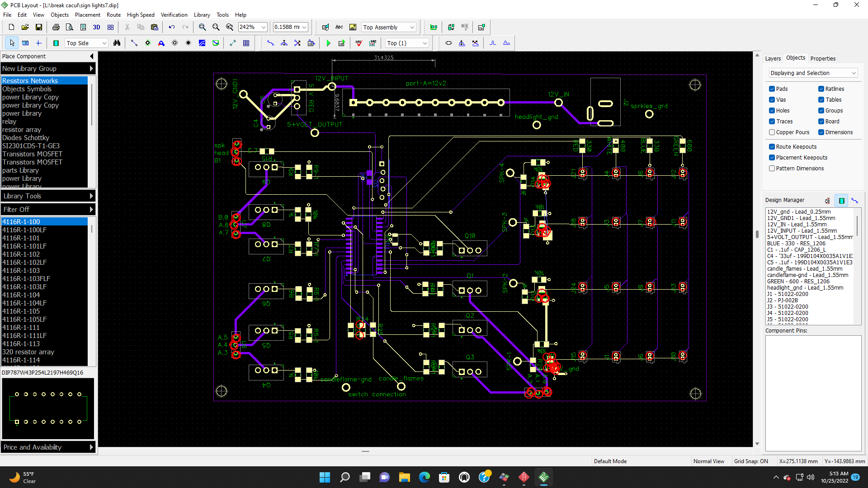Open the 3D view
The image size is (868, 488).
[96, 27]
